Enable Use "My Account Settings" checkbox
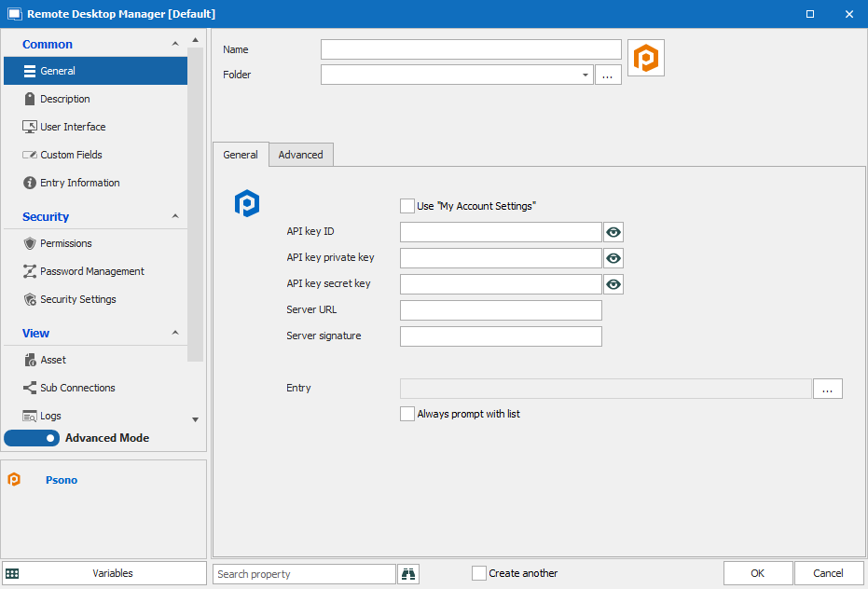 point(407,206)
